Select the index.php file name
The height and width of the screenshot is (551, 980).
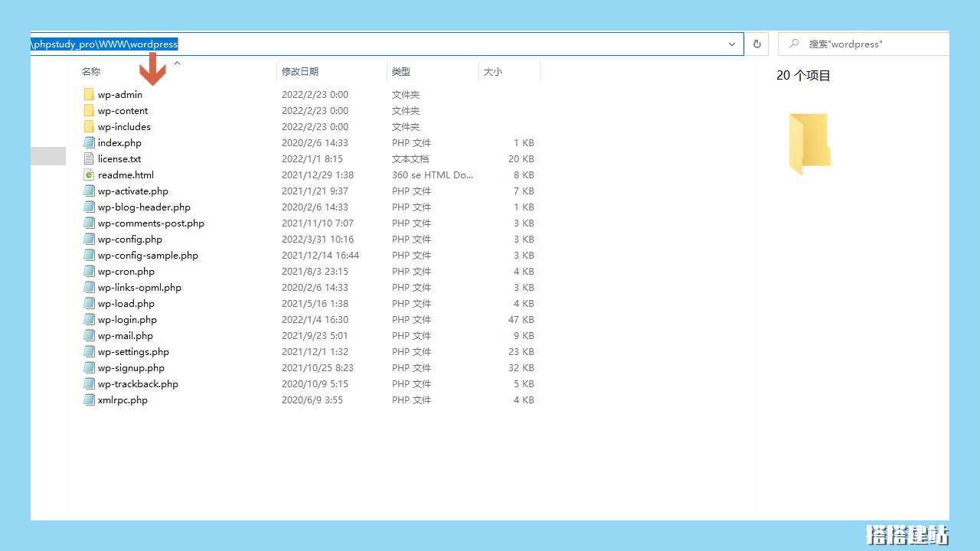click(x=119, y=143)
